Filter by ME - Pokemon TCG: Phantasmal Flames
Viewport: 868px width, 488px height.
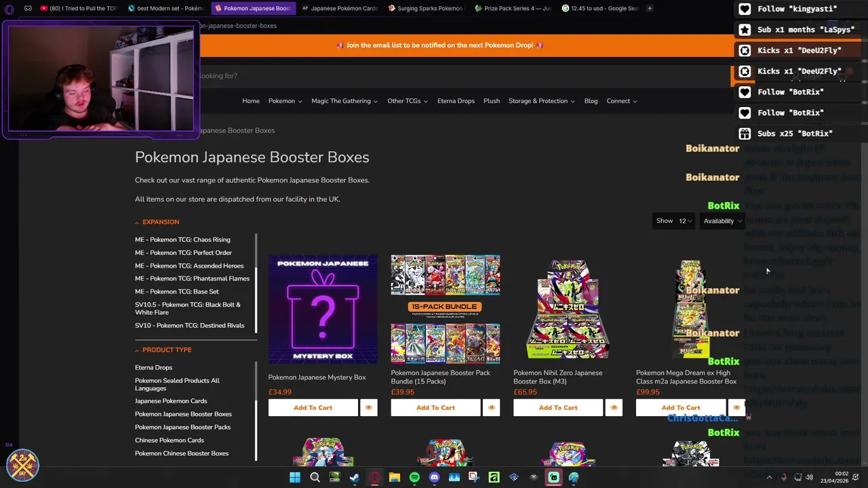pyautogui.click(x=192, y=279)
